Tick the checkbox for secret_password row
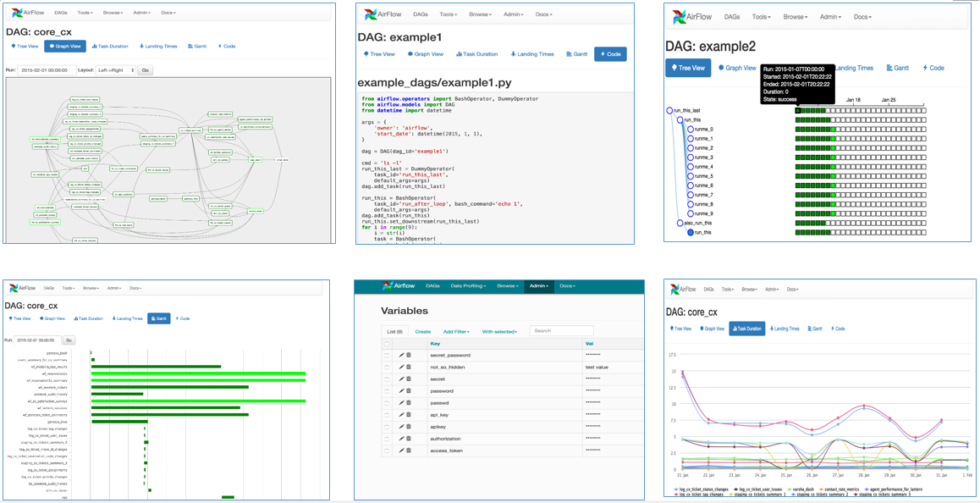The height and width of the screenshot is (503, 980). click(386, 355)
